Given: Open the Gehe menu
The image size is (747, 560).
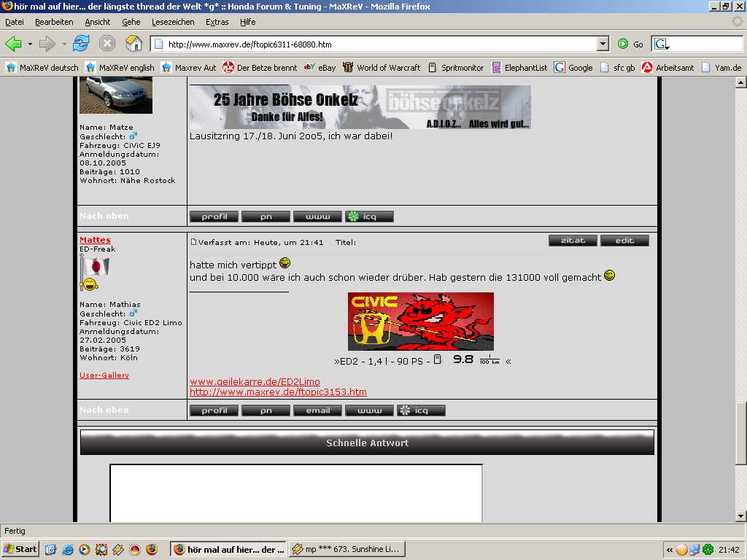Looking at the screenshot, I should 131,22.
